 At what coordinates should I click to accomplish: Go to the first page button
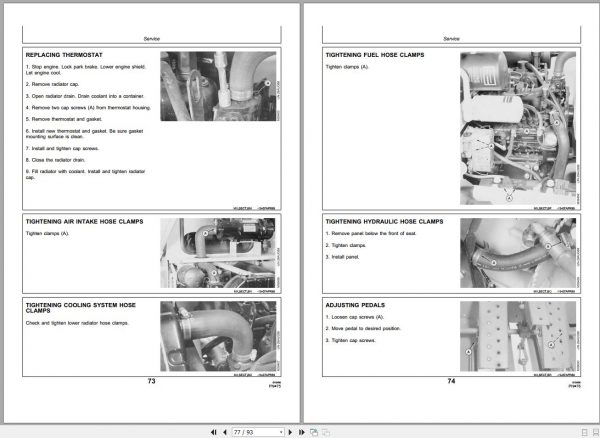(214, 432)
